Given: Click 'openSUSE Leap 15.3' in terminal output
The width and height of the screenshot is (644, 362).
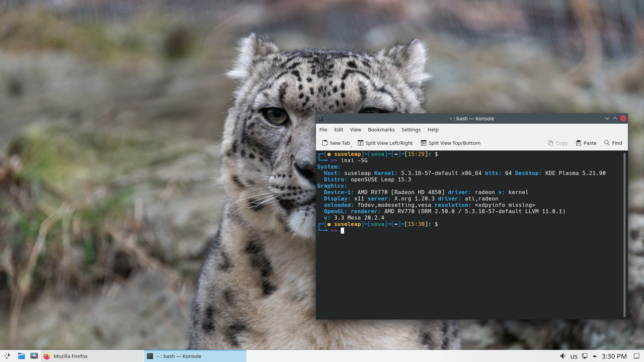Looking at the screenshot, I should tap(381, 179).
